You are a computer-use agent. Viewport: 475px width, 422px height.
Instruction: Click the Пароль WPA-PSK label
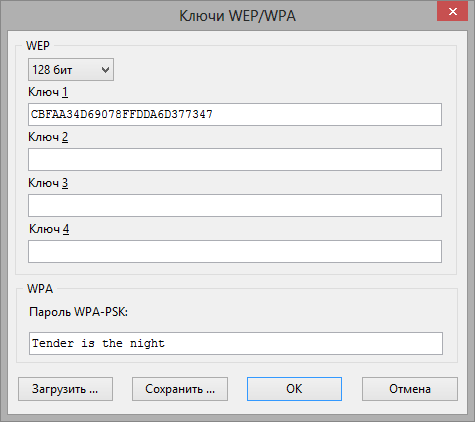[x=78, y=312]
